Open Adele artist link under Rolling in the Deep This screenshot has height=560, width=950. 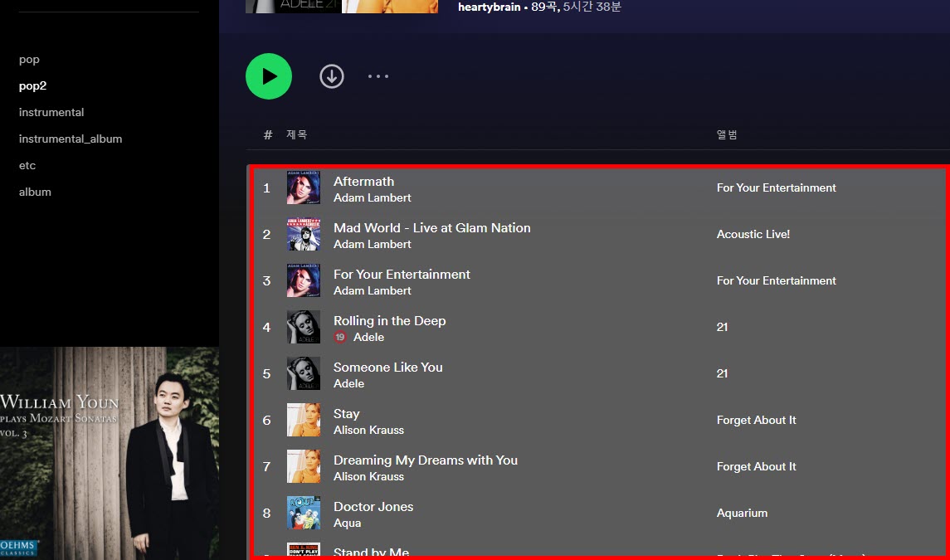[368, 338]
